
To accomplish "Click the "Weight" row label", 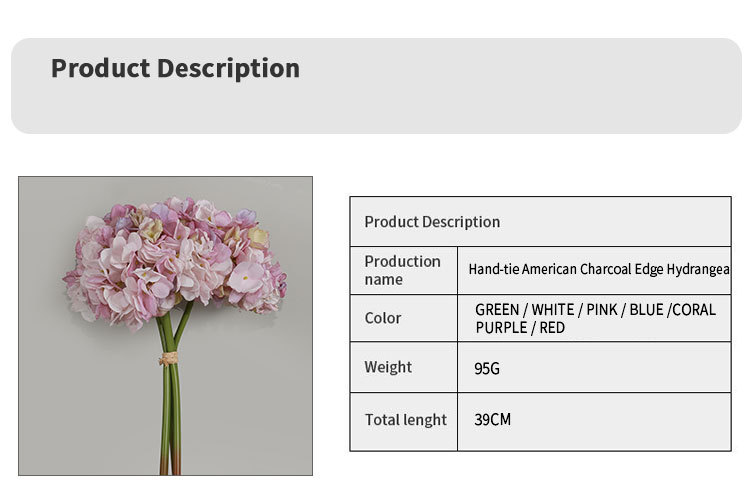I will tap(388, 367).
